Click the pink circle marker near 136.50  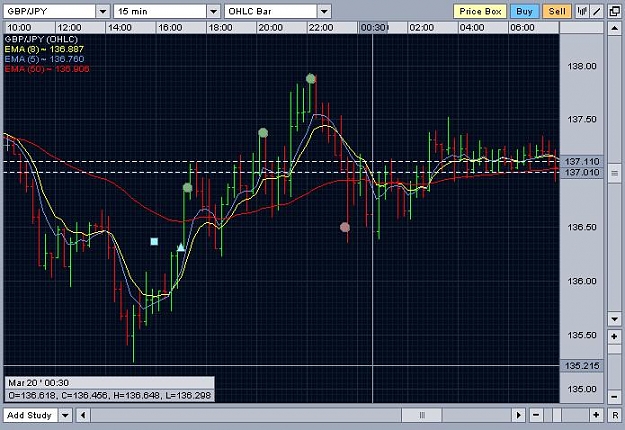point(345,227)
